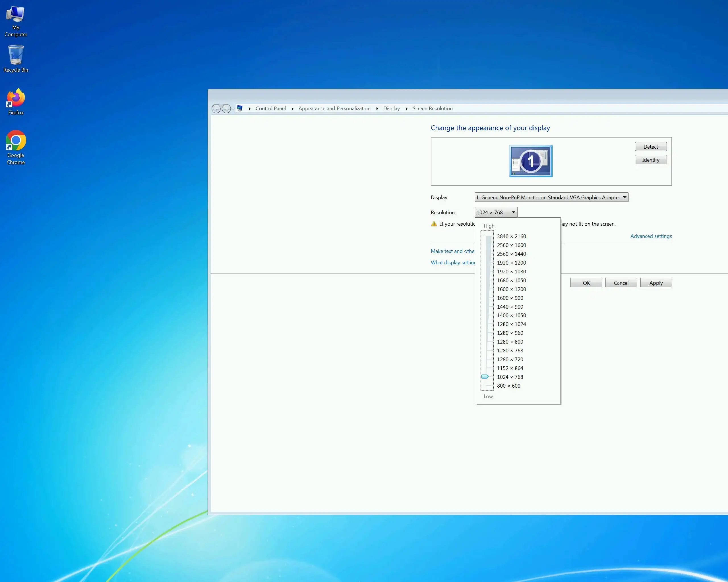The height and width of the screenshot is (582, 728).
Task: Choose 800 × 600 resolution option
Action: 508,386
